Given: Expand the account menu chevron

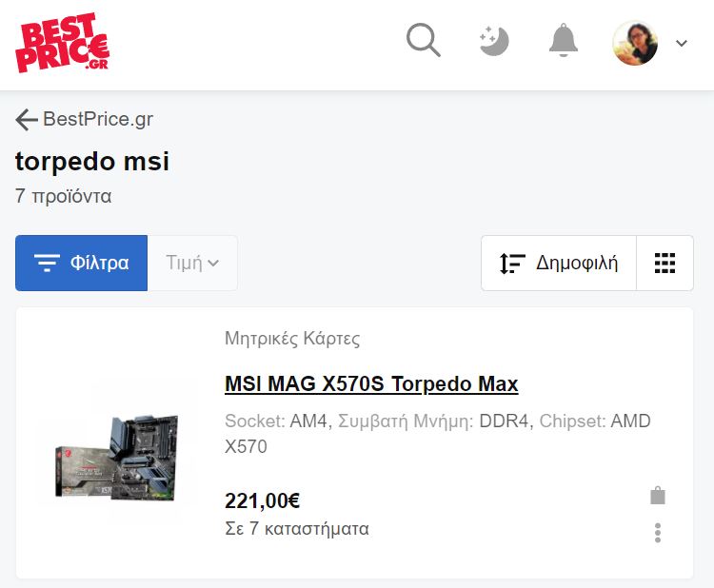Looking at the screenshot, I should pos(682,43).
